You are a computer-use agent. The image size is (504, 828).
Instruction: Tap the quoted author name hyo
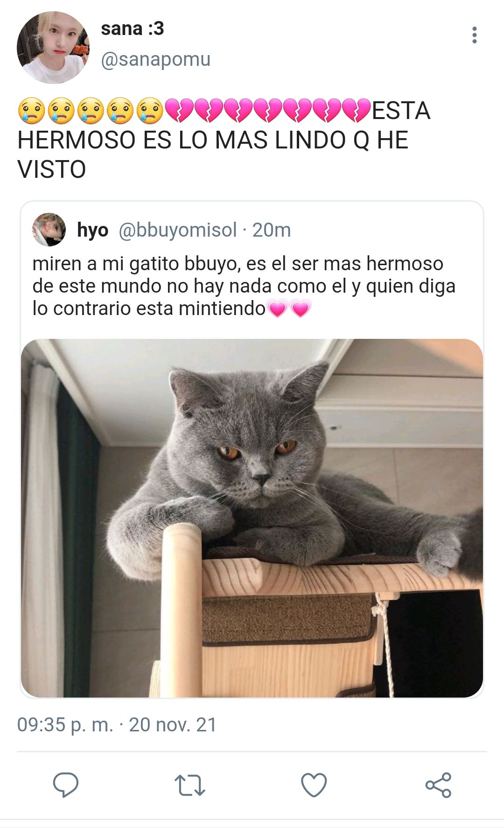[92, 230]
